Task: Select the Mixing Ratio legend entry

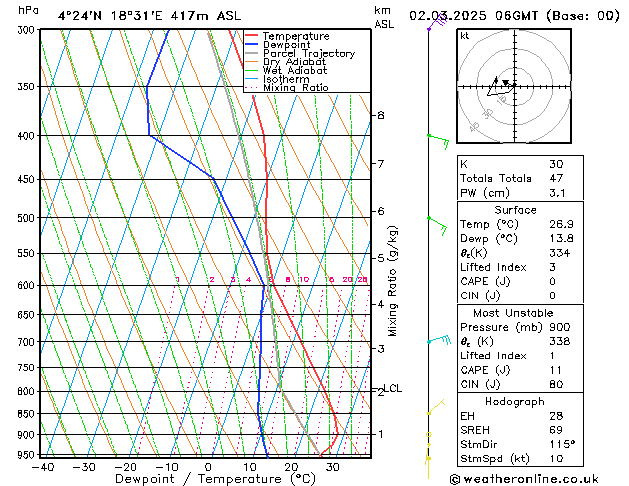Action: (295, 88)
